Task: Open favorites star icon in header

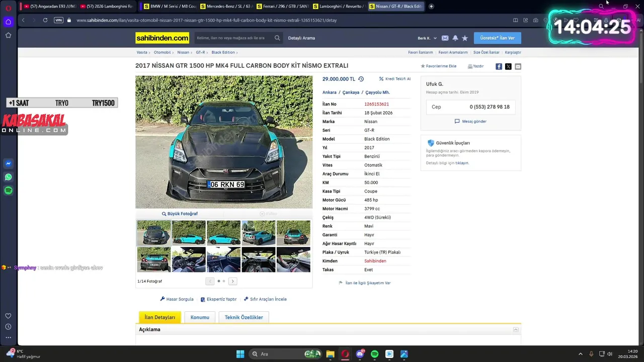Action: click(465, 38)
